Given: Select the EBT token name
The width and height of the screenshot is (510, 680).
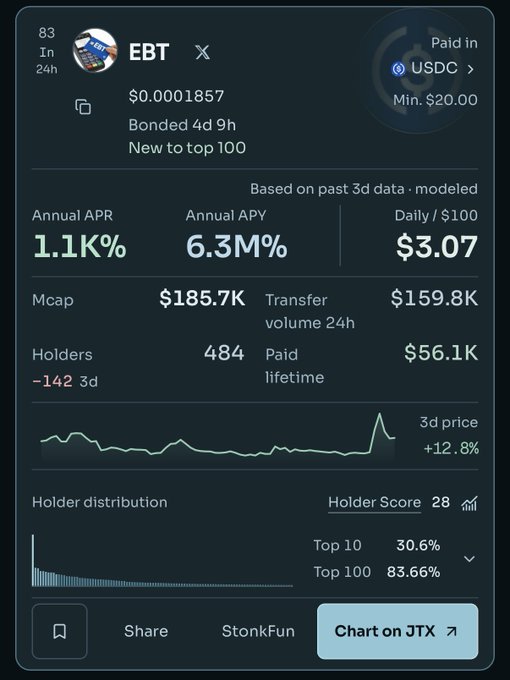Looking at the screenshot, I should click(149, 52).
